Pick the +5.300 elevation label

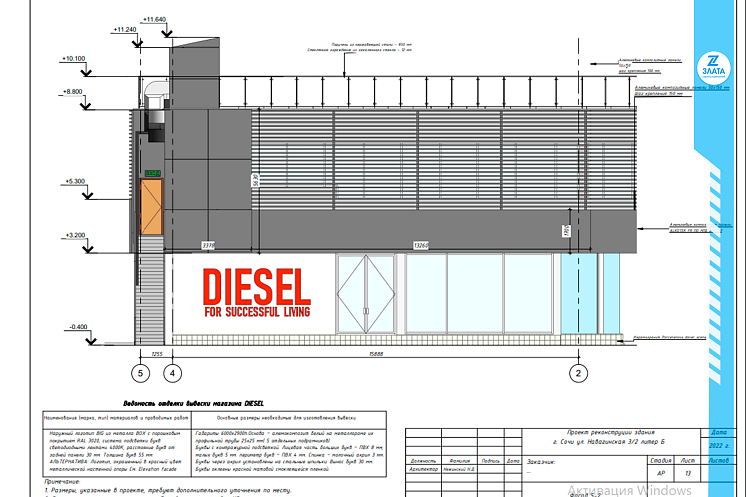tap(76, 181)
